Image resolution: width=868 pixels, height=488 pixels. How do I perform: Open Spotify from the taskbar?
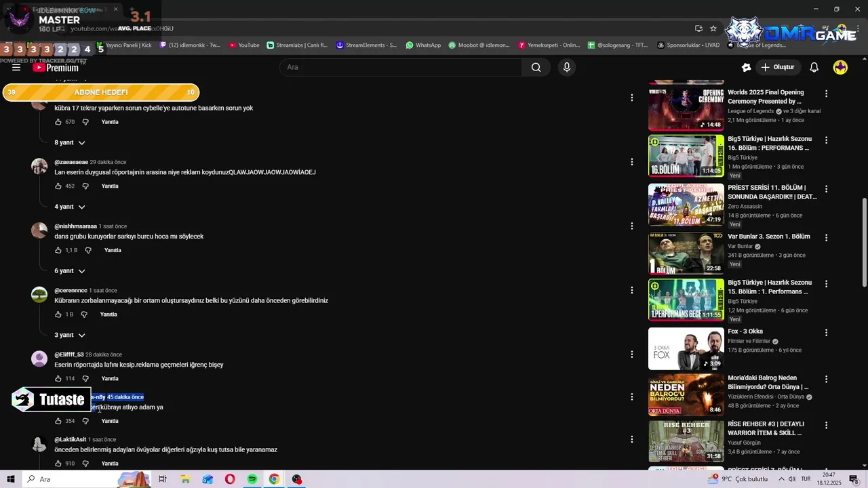(252, 479)
